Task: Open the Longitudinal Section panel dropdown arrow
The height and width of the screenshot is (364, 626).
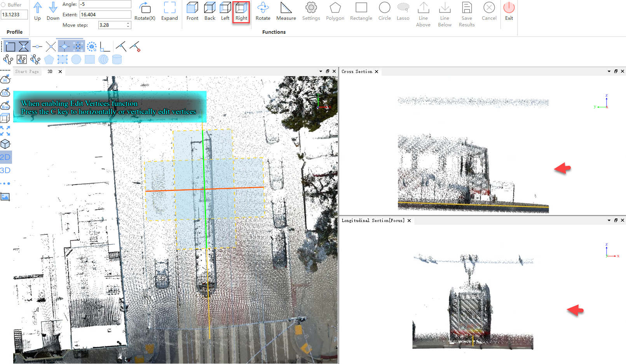Action: pos(609,220)
